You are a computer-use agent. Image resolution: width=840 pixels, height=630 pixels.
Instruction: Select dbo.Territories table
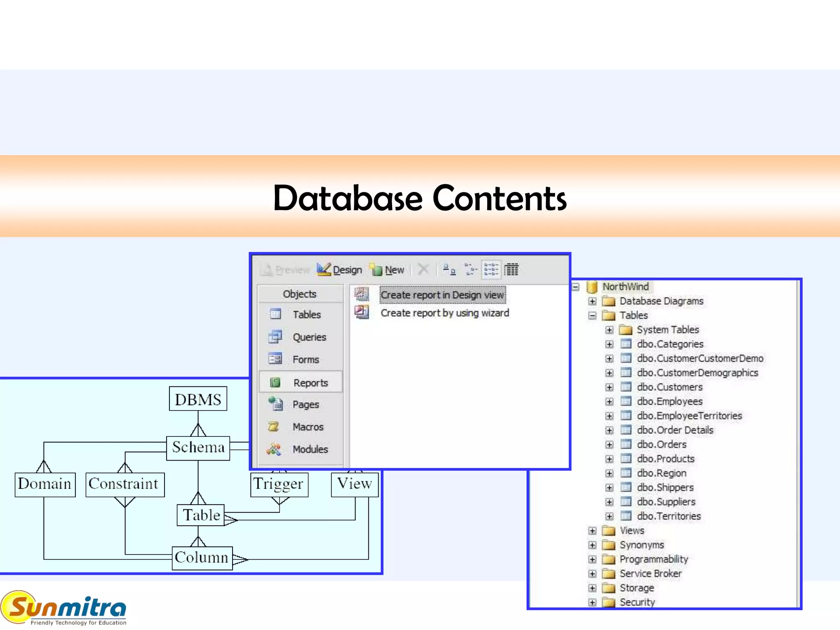[x=669, y=516]
